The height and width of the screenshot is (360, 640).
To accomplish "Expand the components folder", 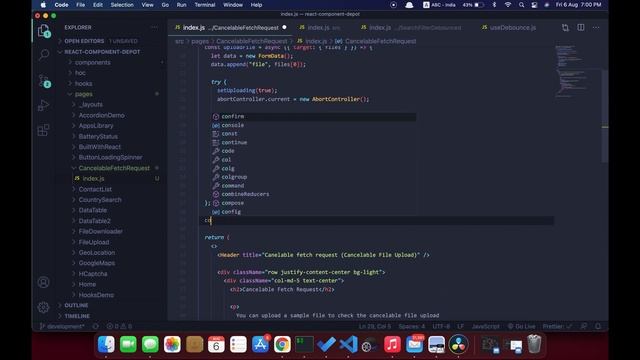I will click(x=93, y=62).
